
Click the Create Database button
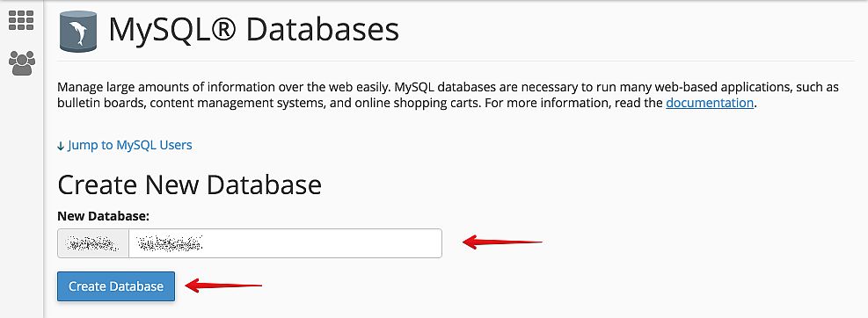click(116, 286)
